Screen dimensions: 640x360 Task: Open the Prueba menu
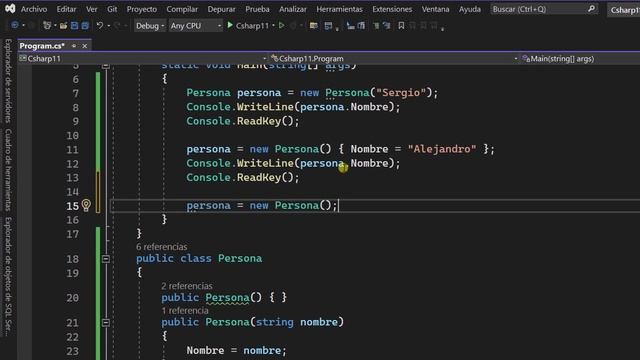pyautogui.click(x=257, y=9)
